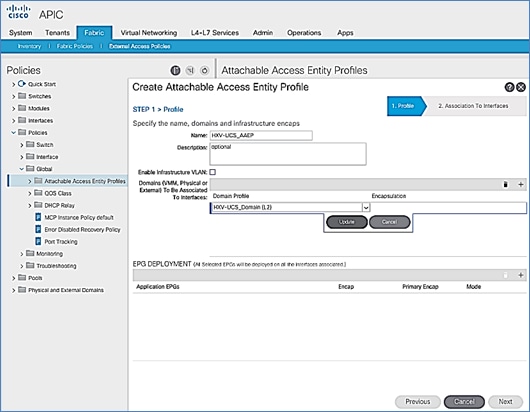
Task: Go to External Access Policies submenu
Action: [140, 46]
